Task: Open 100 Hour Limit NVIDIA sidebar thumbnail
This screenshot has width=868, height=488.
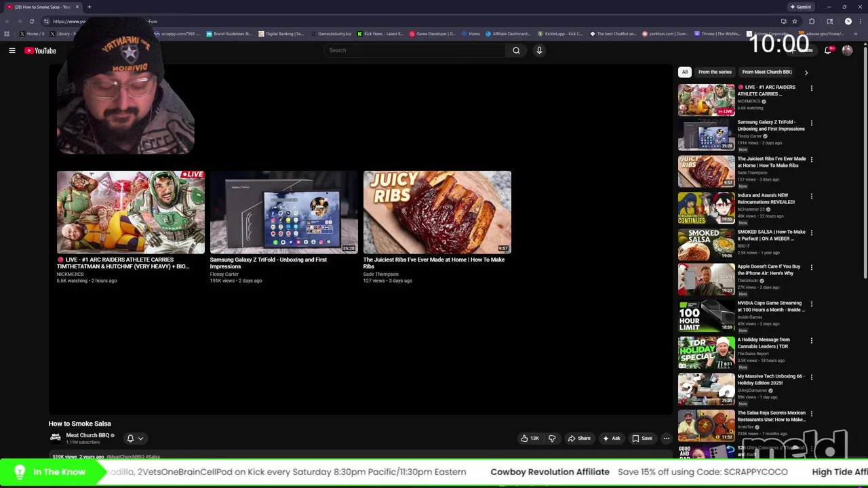Action: pos(706,316)
